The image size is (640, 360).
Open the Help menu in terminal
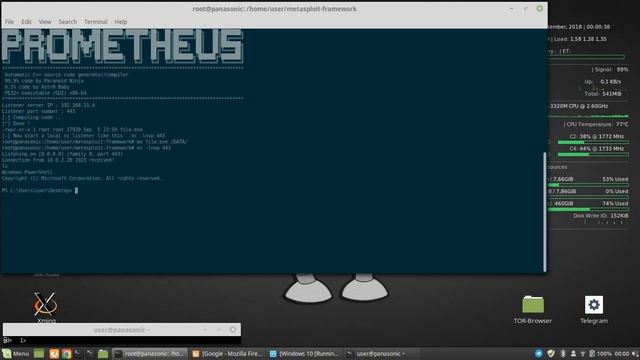[x=121, y=22]
